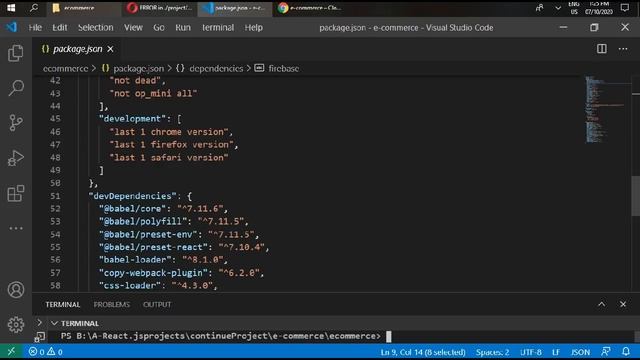Switch to the OUTPUT panel tab
Image resolution: width=640 pixels, height=360 pixels.
coord(157,304)
